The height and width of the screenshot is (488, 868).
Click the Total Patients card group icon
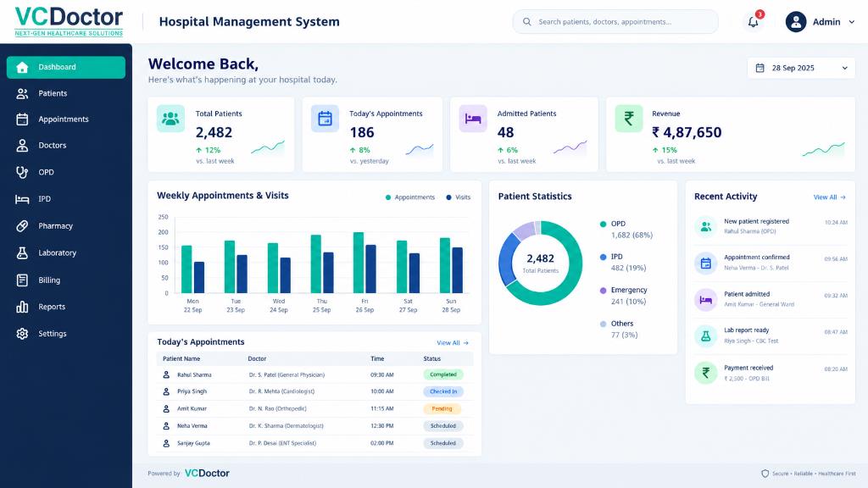[x=170, y=119]
